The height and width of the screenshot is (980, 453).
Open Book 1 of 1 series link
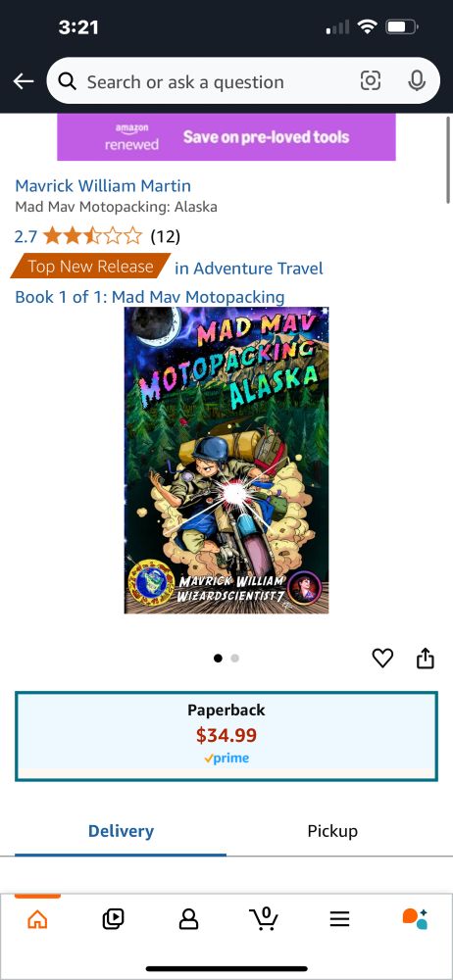[150, 297]
